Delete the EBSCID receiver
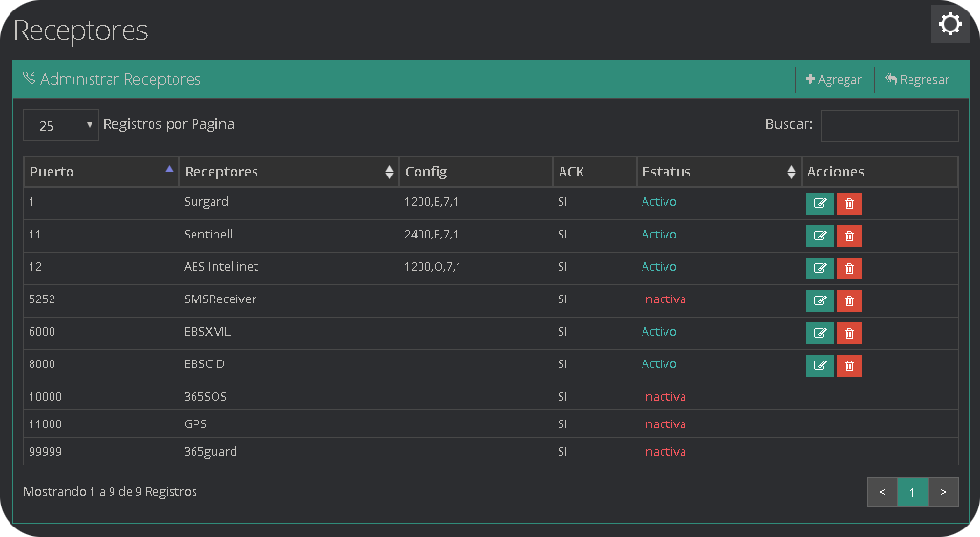 (848, 365)
